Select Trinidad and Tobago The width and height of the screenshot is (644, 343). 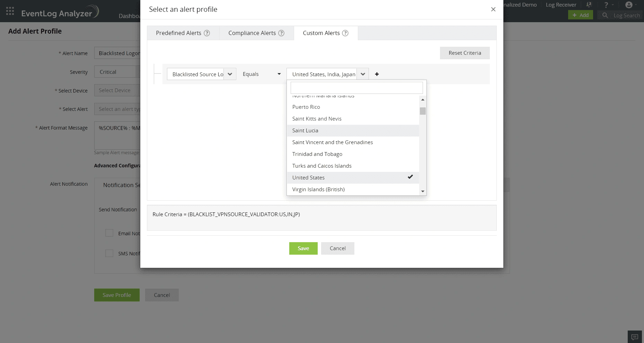pyautogui.click(x=353, y=154)
